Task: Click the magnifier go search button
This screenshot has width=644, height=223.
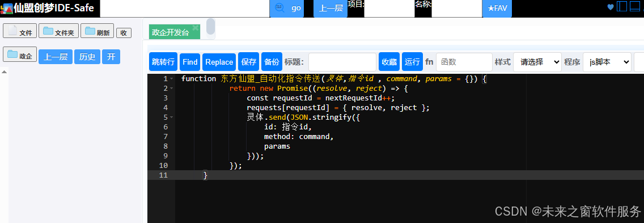Action: (287, 9)
